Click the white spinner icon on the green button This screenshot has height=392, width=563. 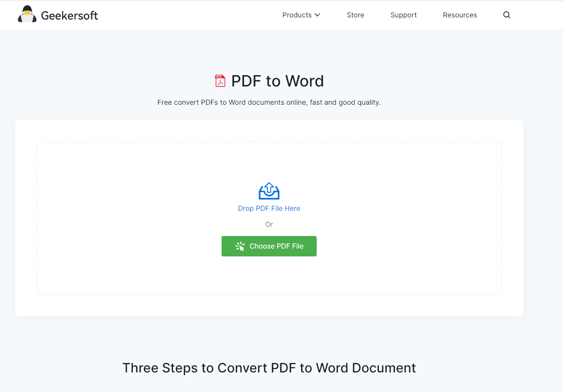pos(240,246)
